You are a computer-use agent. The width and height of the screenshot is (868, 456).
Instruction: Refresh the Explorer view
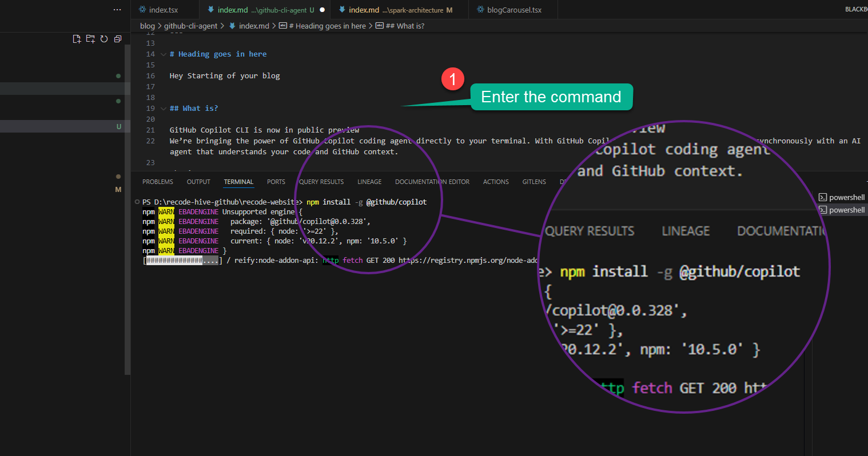(103, 38)
